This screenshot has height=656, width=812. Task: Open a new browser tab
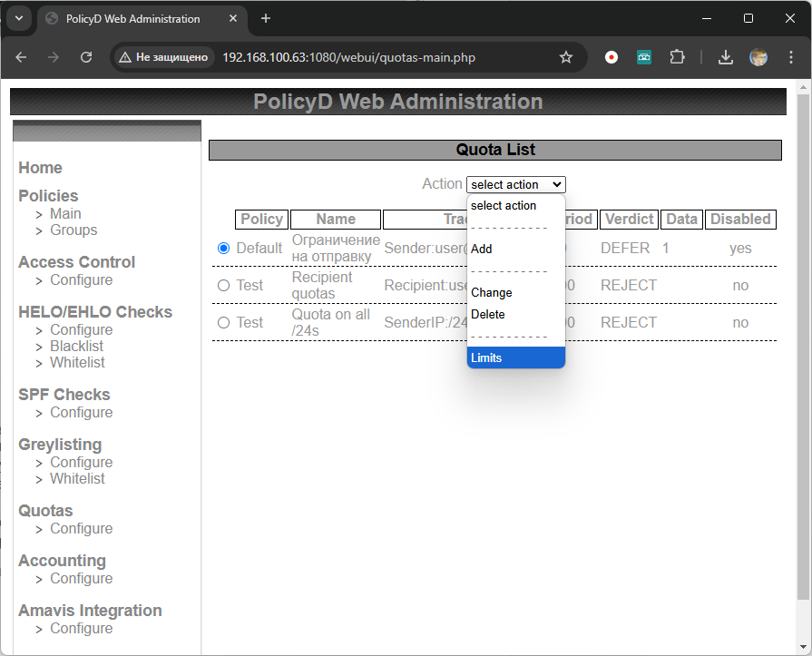click(266, 19)
